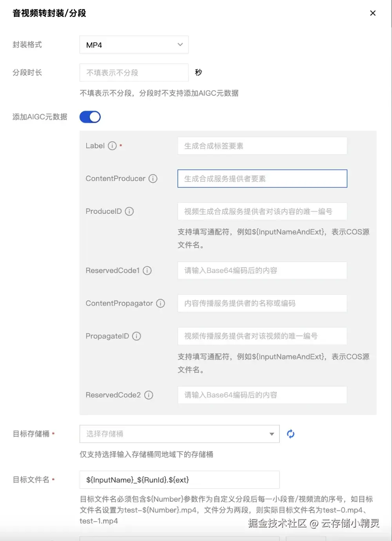Click the 目标文件名 input field
The image size is (392, 541).
pos(179,480)
